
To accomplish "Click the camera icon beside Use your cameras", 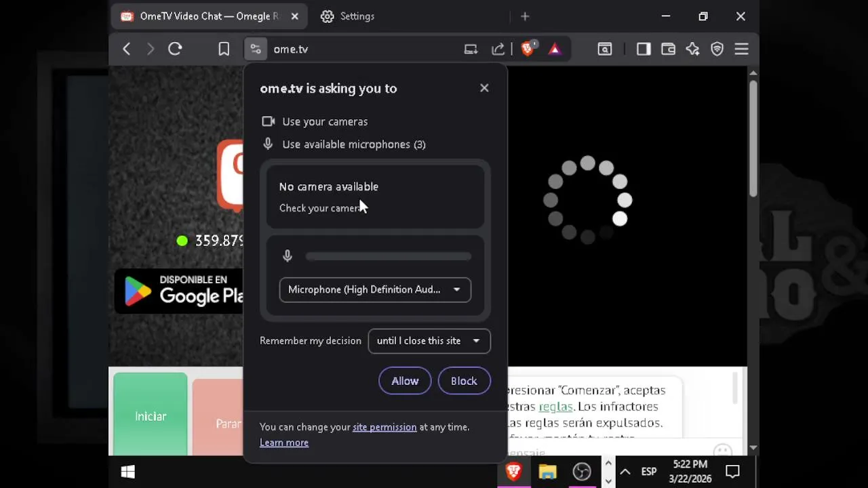I will pyautogui.click(x=269, y=121).
